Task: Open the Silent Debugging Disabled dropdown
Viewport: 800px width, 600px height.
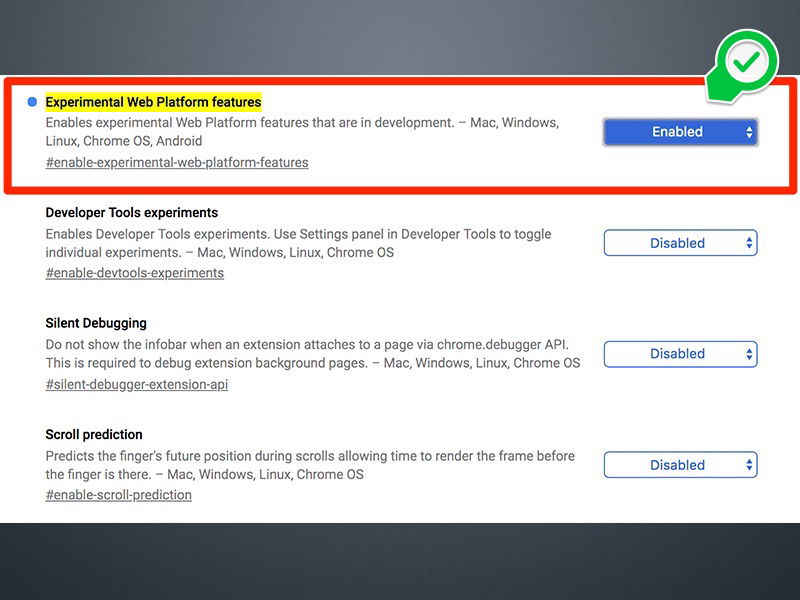Action: tap(680, 354)
